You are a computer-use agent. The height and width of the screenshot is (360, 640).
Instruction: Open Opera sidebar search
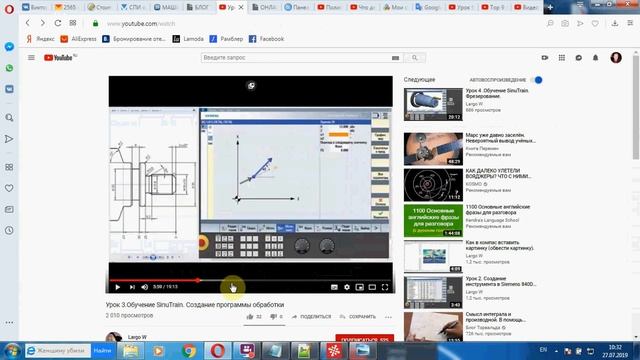pos(9,118)
